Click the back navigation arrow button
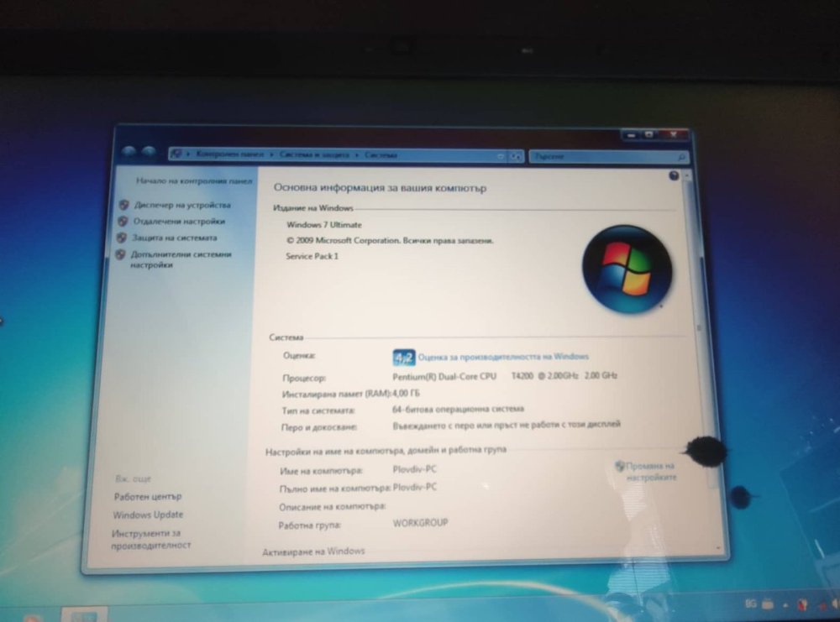 tap(129, 153)
